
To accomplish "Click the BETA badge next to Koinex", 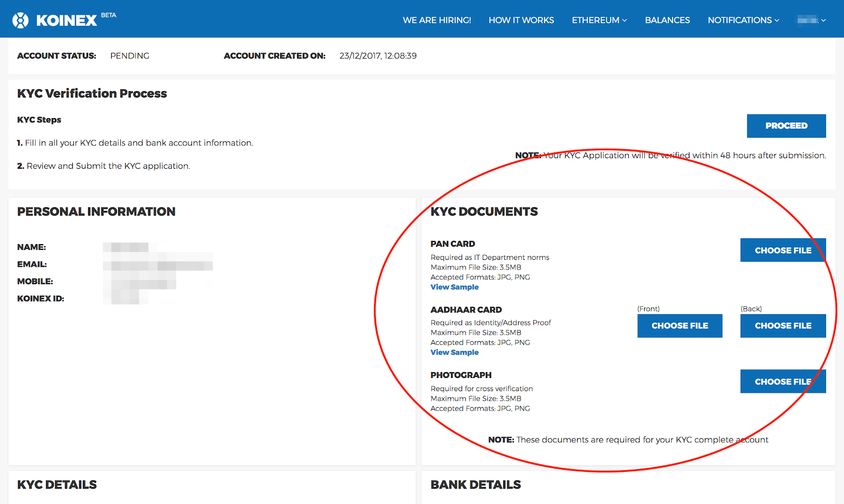I will pos(109,15).
